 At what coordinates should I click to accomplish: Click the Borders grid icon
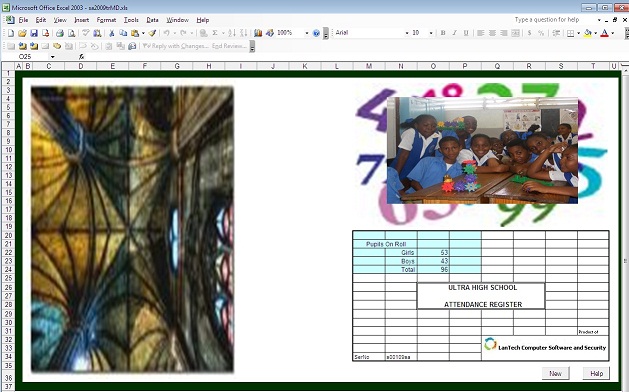(570, 33)
